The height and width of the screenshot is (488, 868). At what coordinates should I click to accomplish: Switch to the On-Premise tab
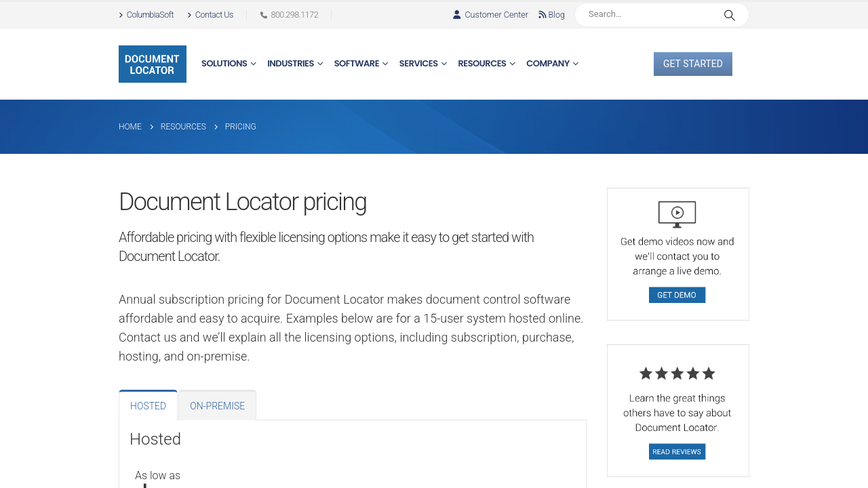[217, 406]
